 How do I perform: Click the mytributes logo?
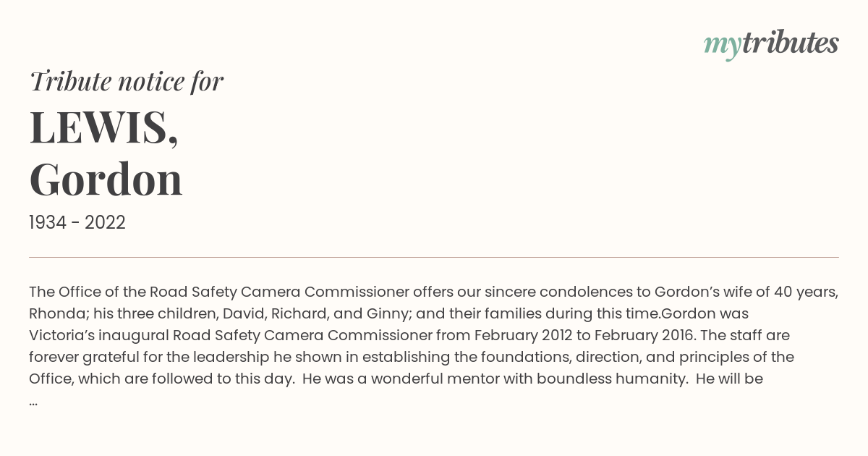click(x=771, y=44)
